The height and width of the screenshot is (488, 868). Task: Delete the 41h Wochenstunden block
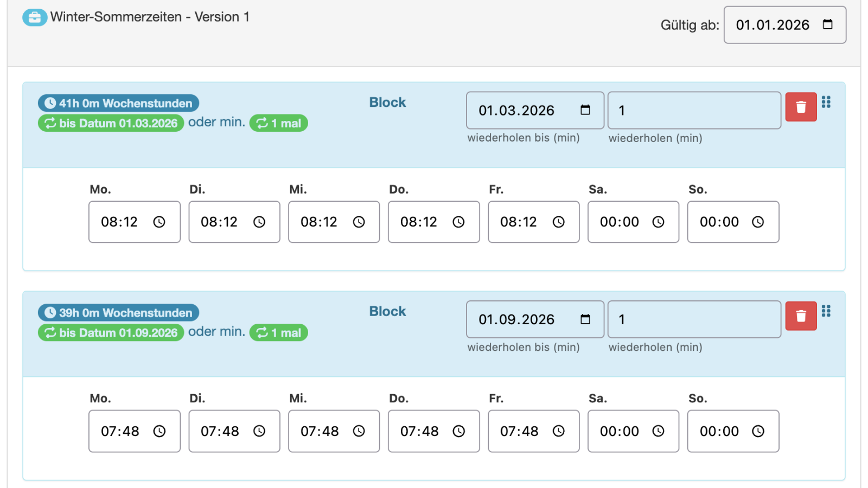801,107
